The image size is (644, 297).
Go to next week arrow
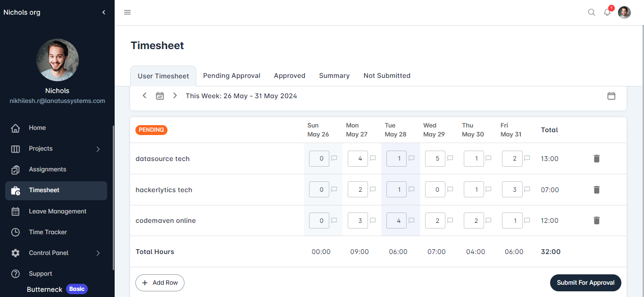pyautogui.click(x=175, y=96)
